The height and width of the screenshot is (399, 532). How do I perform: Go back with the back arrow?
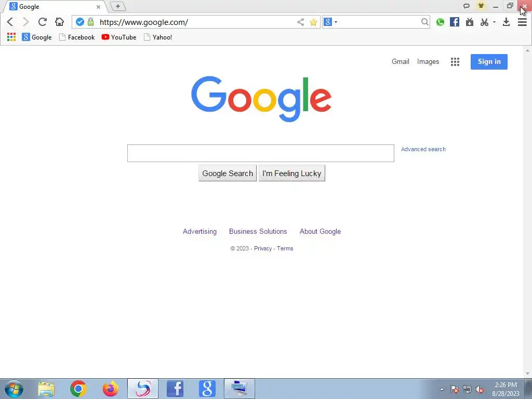pos(10,22)
